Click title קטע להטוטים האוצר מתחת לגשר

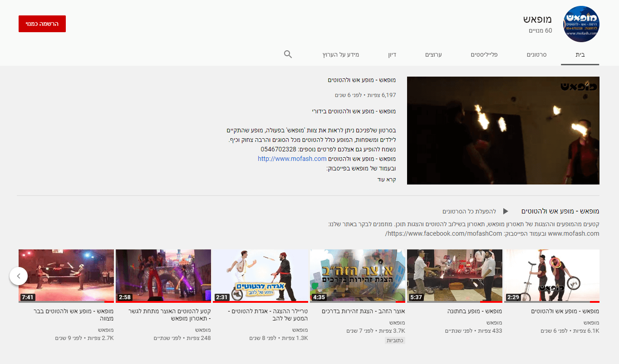click(x=170, y=315)
